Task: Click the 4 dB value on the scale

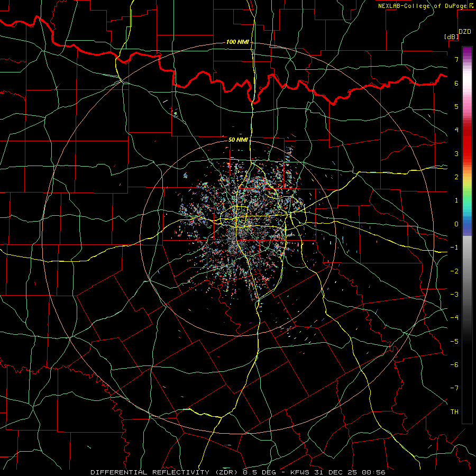Action: 456,130
